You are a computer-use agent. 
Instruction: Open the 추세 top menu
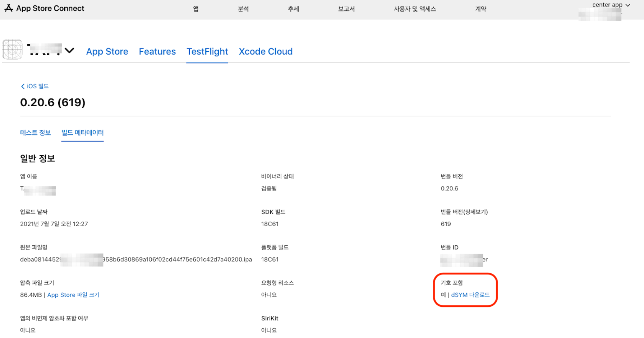294,9
